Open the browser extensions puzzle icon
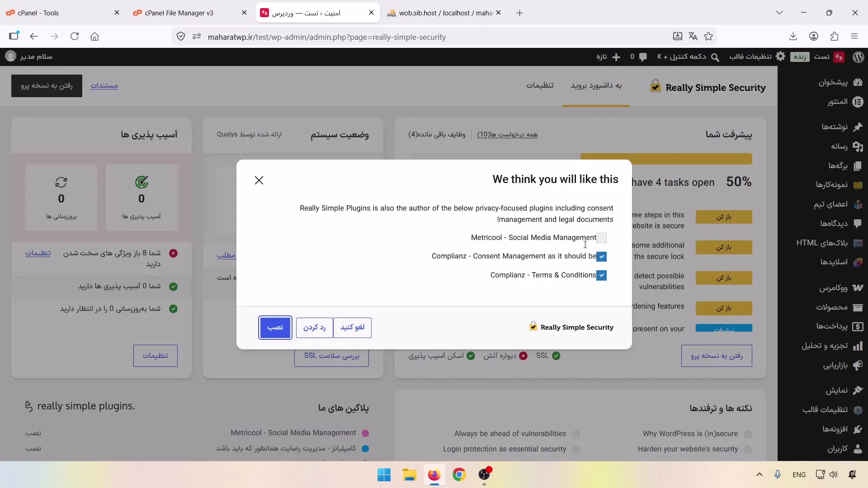 [834, 37]
